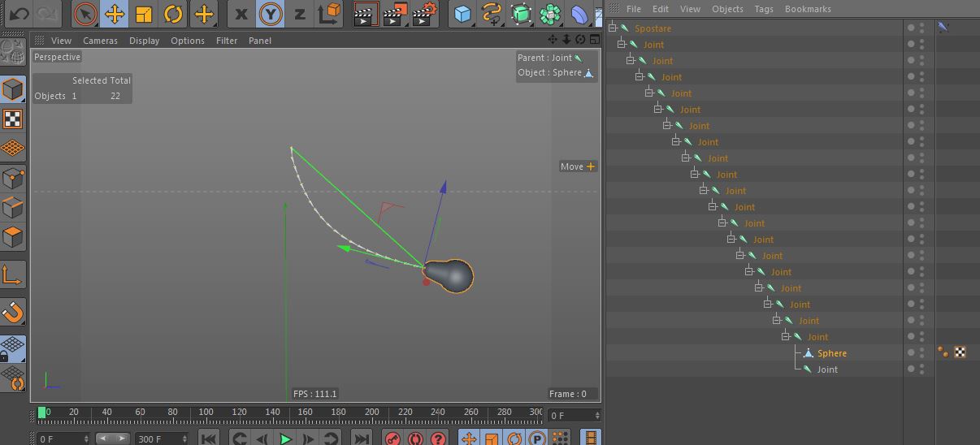Click the Redo arrow icon

(x=49, y=14)
